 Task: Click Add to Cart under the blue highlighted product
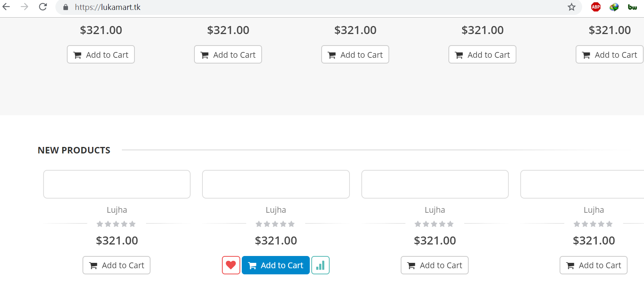pyautogui.click(x=276, y=265)
